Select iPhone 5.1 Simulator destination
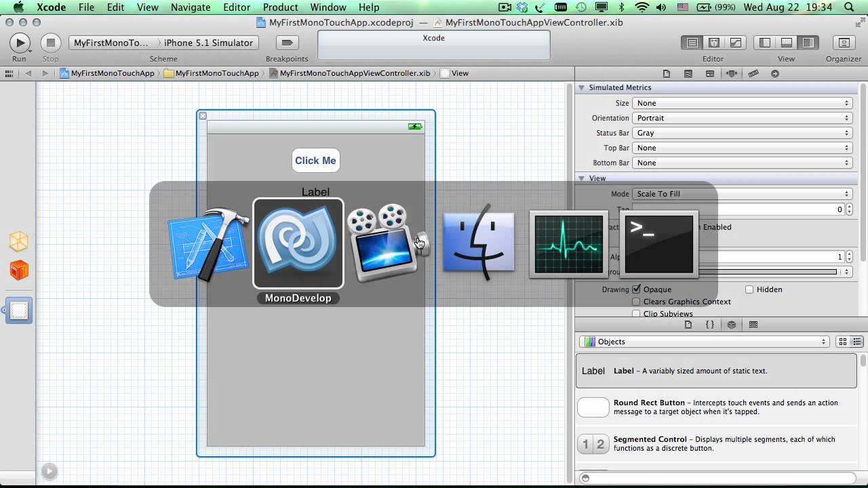This screenshot has height=488, width=868. pos(208,43)
